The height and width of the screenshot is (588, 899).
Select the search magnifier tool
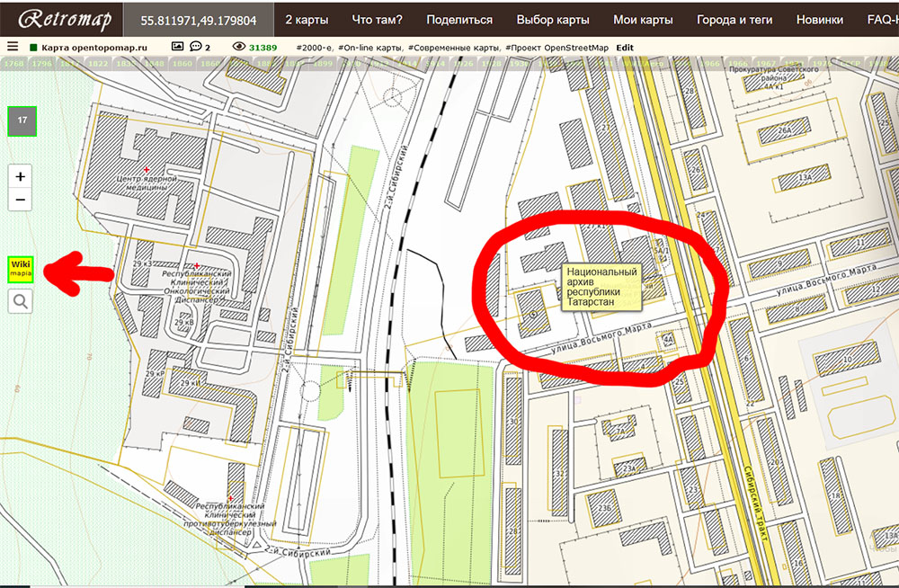coord(19,301)
